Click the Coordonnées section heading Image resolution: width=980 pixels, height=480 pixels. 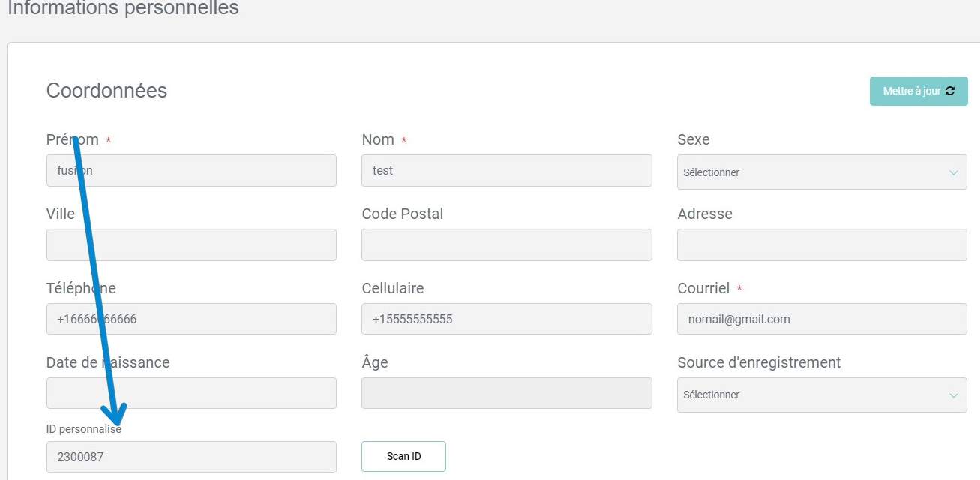click(x=106, y=91)
